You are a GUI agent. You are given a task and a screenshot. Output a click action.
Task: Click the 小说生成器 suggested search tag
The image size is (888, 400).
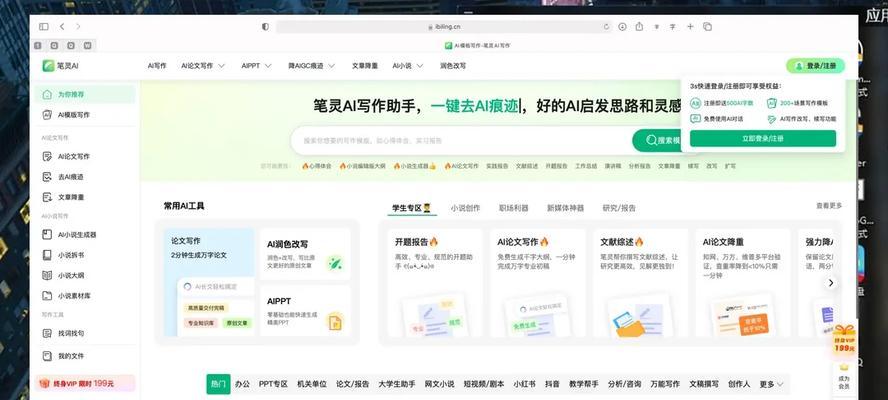pyautogui.click(x=415, y=167)
